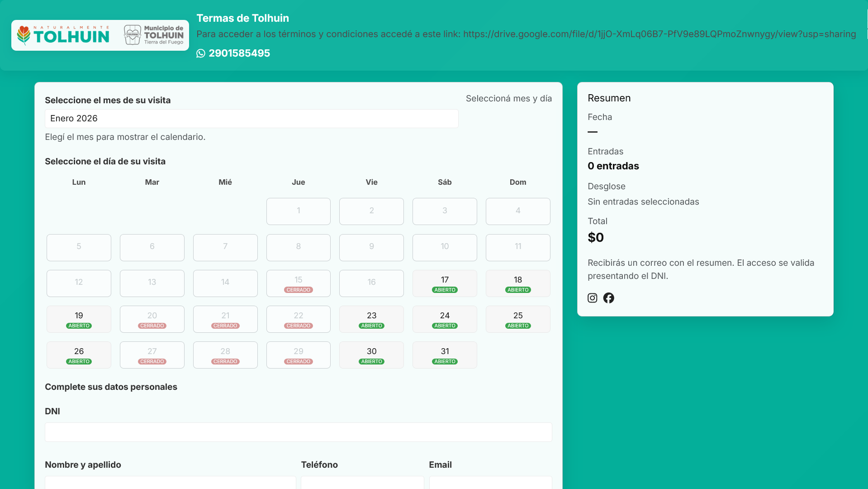
Task: Click the Teléfono input field
Action: point(362,484)
